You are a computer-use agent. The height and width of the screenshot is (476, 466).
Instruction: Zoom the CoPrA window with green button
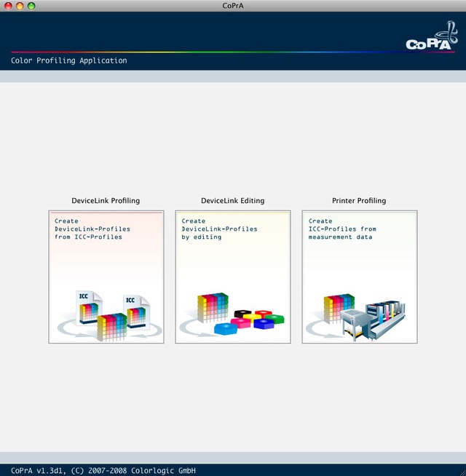click(31, 6)
